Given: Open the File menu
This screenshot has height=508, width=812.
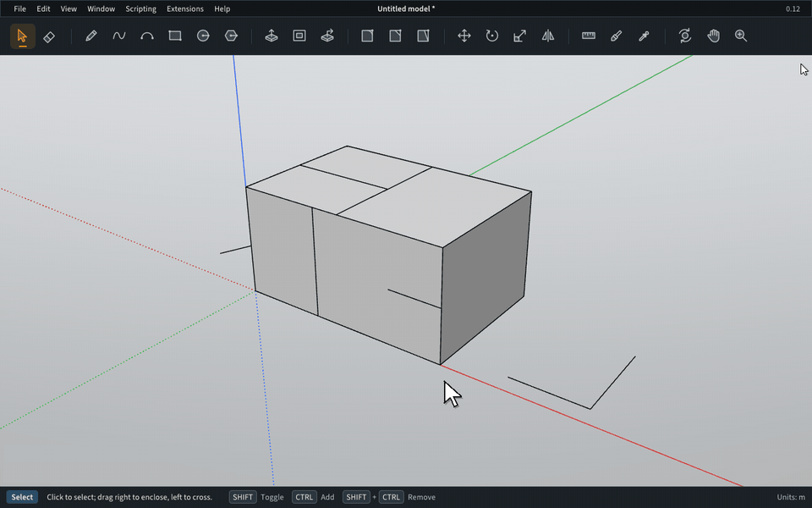Looking at the screenshot, I should coord(19,8).
